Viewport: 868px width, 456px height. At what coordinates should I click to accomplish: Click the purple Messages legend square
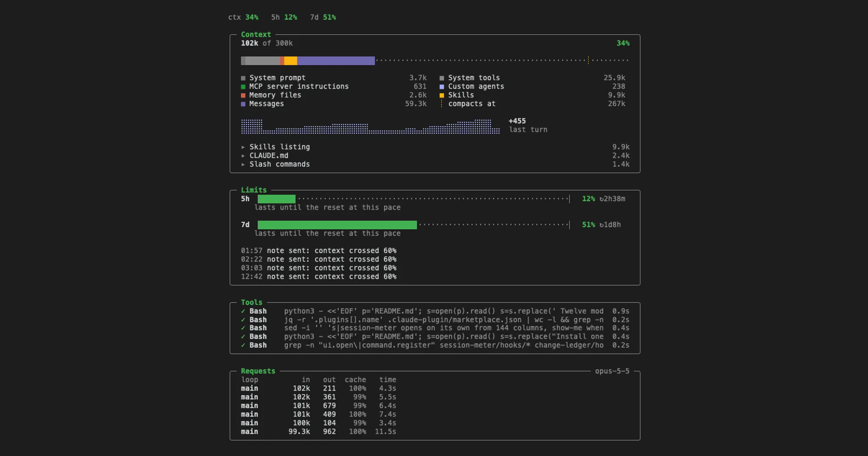[243, 104]
